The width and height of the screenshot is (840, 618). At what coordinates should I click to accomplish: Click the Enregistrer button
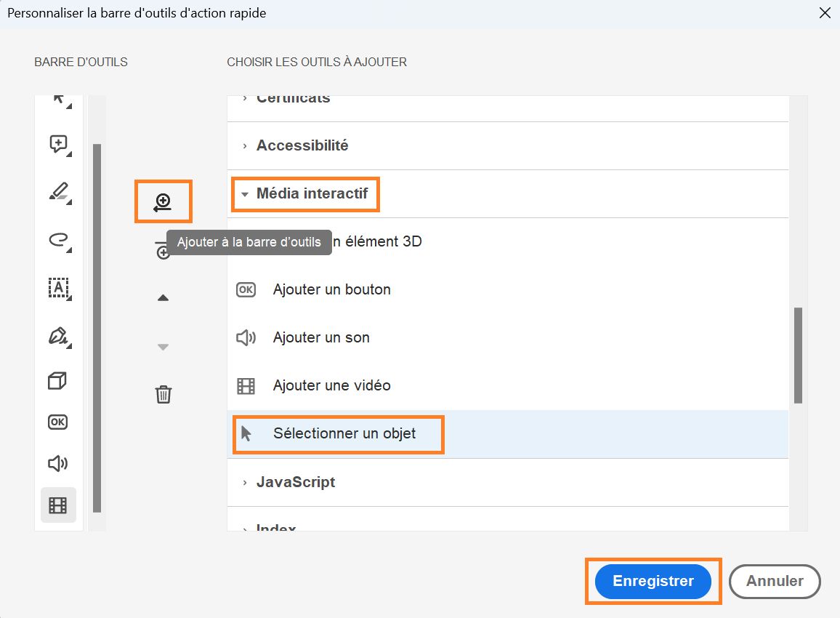[x=653, y=582]
